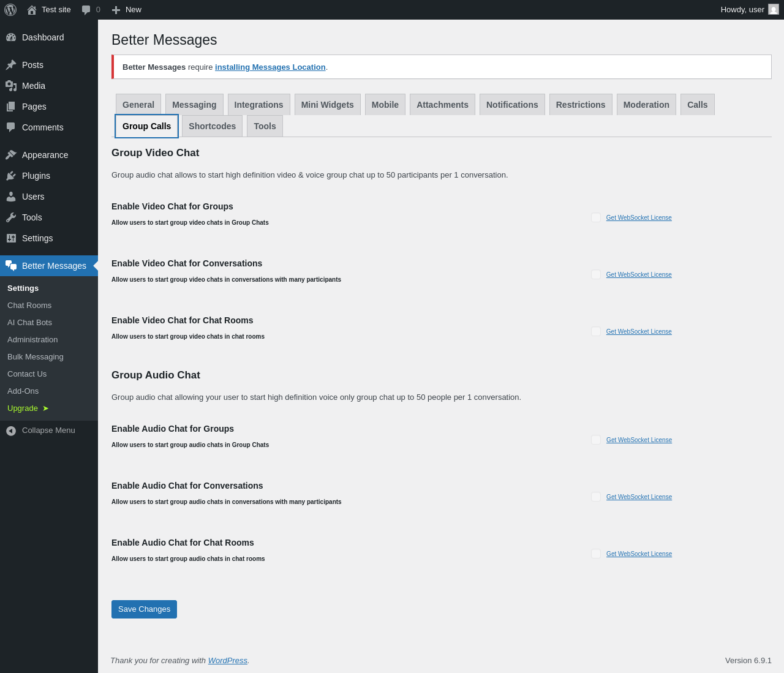Open Appearance with the paintbrush icon

point(11,155)
